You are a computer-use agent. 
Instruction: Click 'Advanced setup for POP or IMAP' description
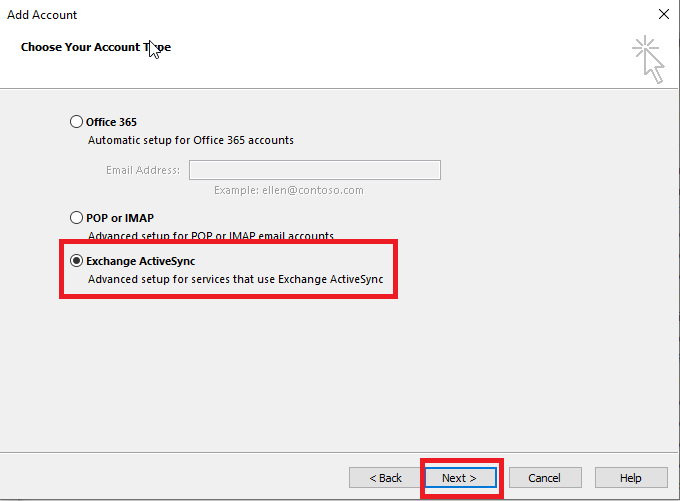click(211, 236)
